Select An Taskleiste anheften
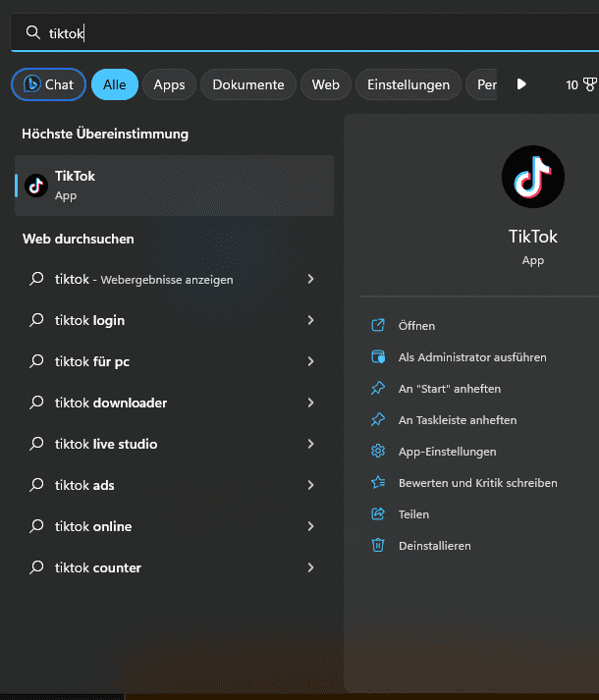Image resolution: width=599 pixels, height=700 pixels. pyautogui.click(x=458, y=420)
